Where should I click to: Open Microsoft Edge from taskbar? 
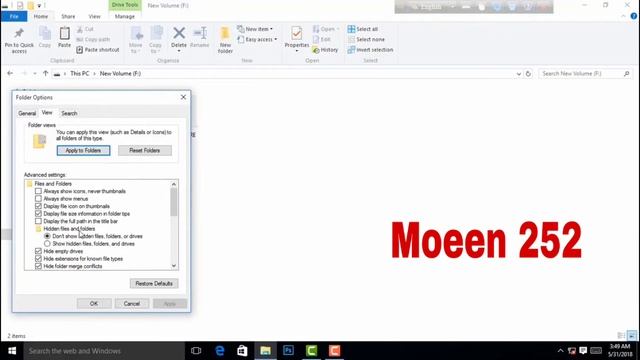tap(220, 351)
